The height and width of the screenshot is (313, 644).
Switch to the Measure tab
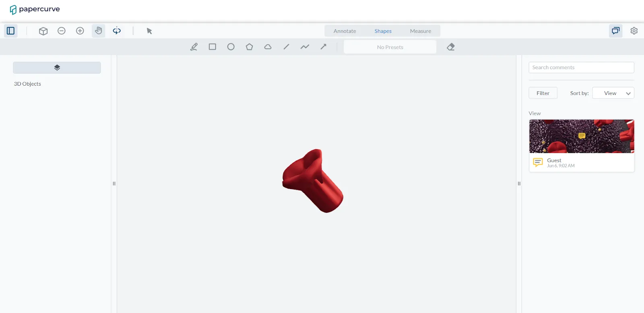click(x=421, y=31)
